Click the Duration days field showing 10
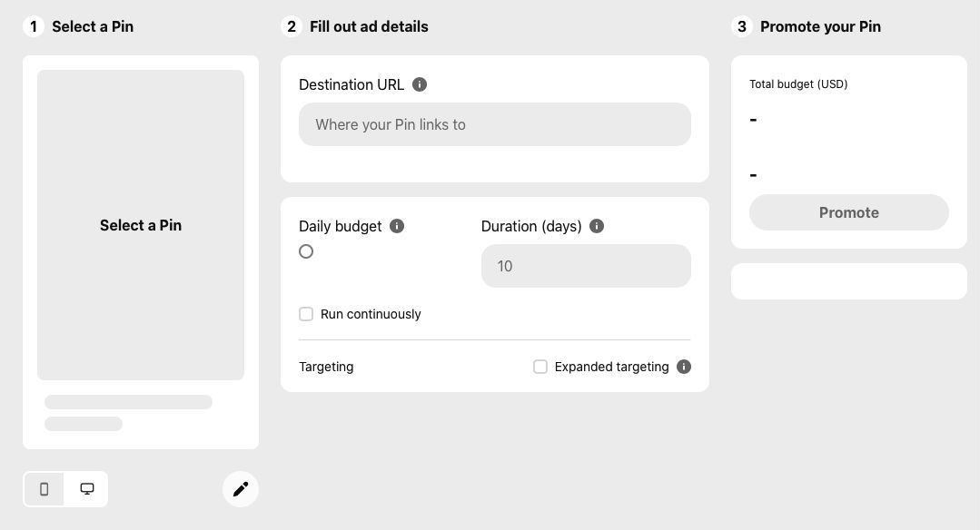980x530 pixels. 585,266
